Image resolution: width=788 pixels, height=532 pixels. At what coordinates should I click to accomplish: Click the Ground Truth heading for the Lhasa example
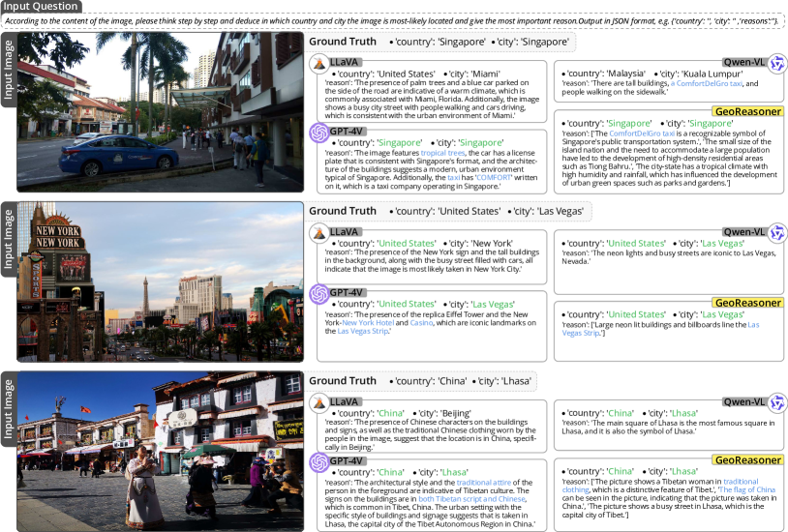(x=343, y=381)
